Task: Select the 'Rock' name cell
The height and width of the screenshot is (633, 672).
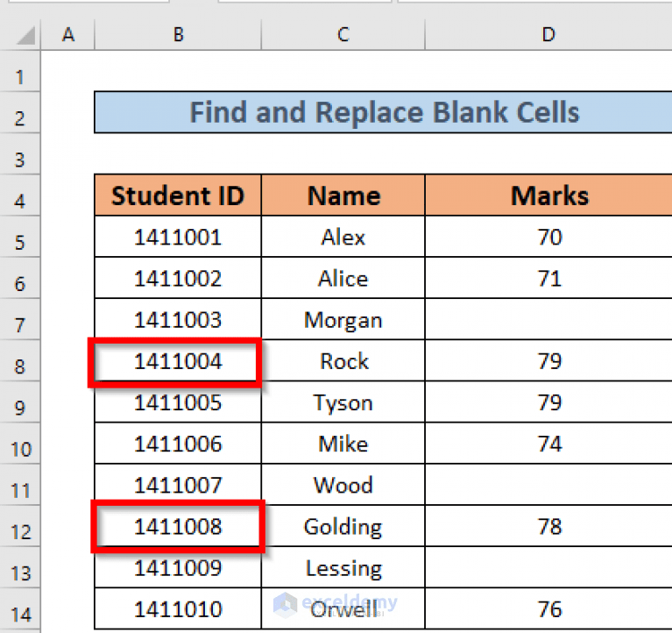Action: coord(343,360)
